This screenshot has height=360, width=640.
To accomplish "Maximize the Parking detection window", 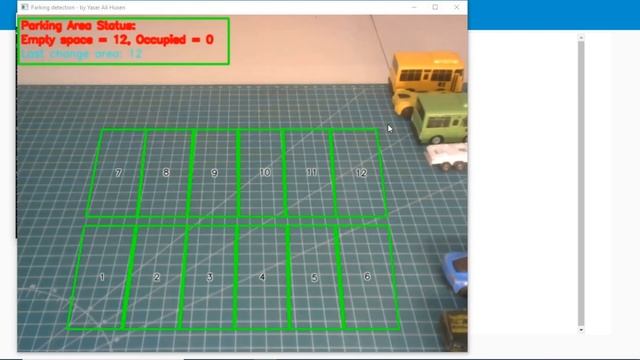I will coord(435,7).
